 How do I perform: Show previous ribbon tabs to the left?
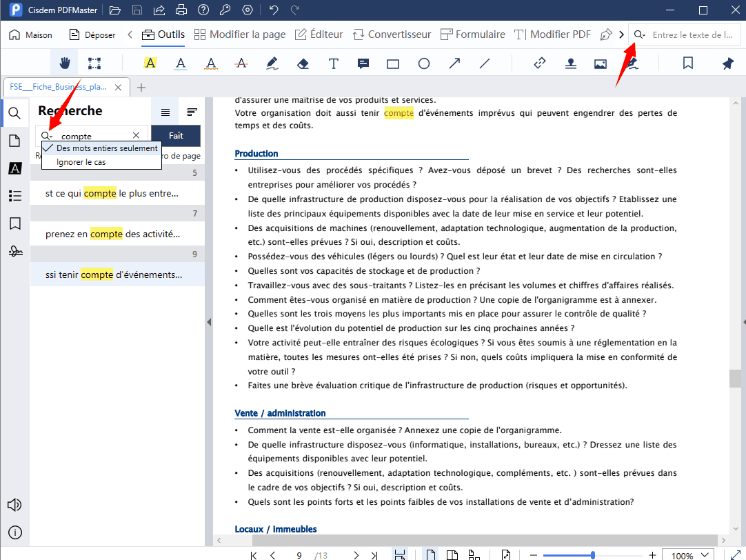pyautogui.click(x=130, y=34)
